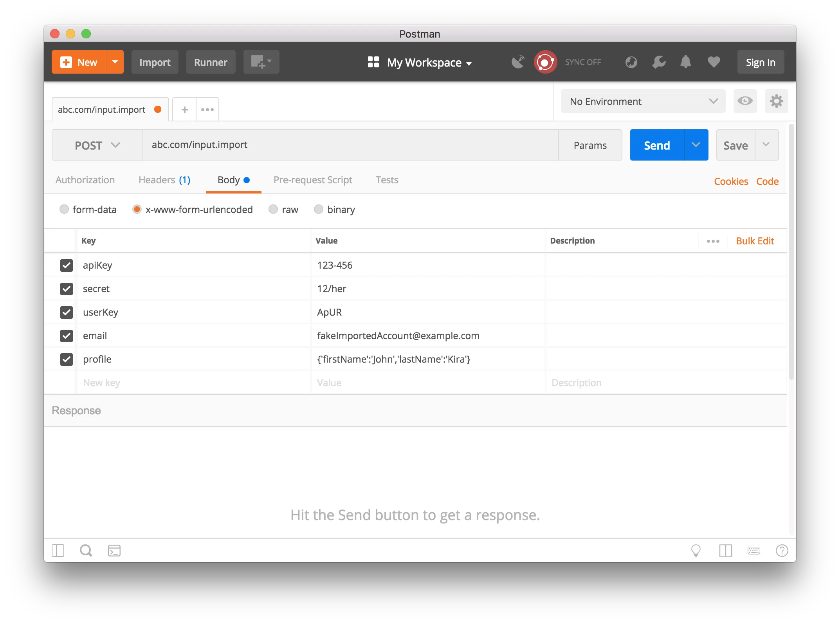Screen dimensions: 840x625
Task: Click the satellite interceptor icon
Action: click(517, 62)
